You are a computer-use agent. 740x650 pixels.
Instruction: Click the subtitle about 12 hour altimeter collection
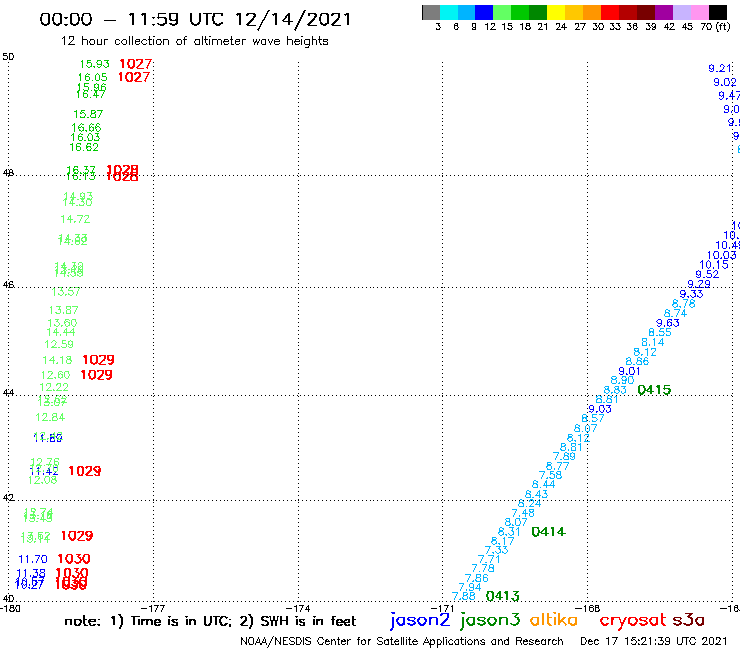(x=194, y=41)
